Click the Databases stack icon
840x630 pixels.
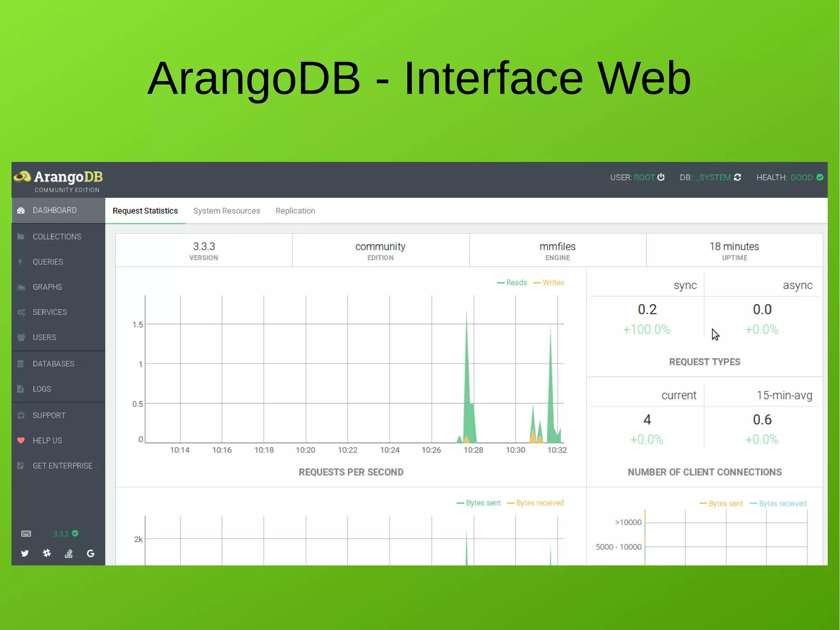coord(21,364)
